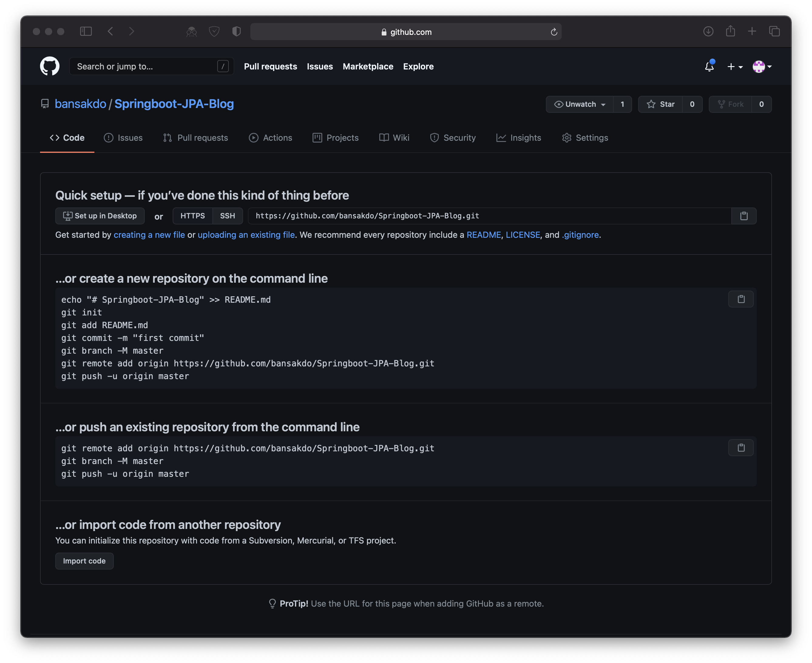
Task: Click the Safari share icon
Action: click(730, 31)
